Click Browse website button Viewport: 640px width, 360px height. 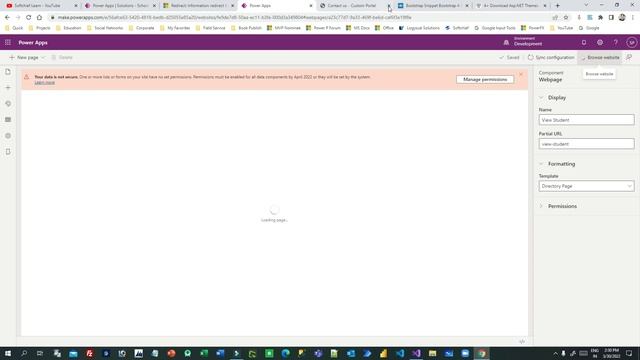coord(600,58)
